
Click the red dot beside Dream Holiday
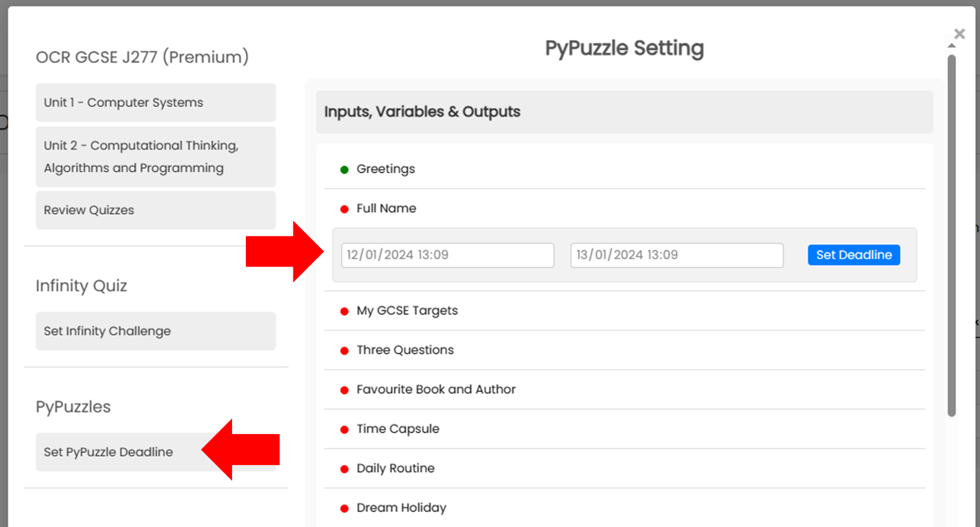(x=345, y=509)
